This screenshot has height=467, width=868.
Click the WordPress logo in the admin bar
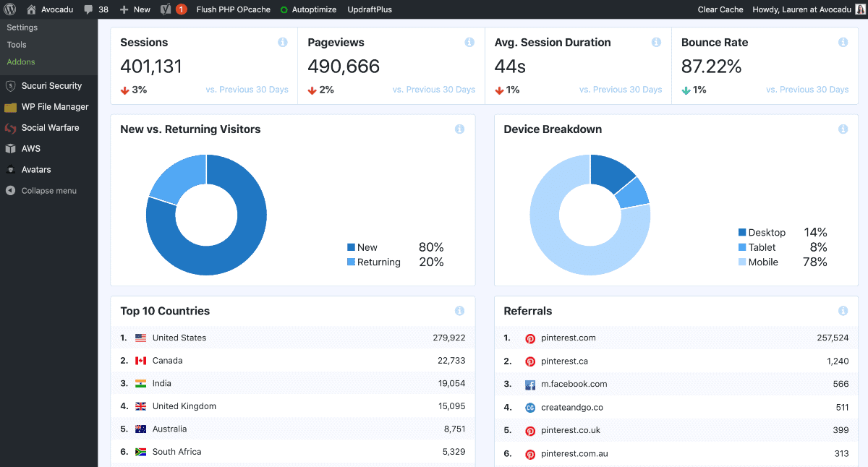tap(8, 9)
